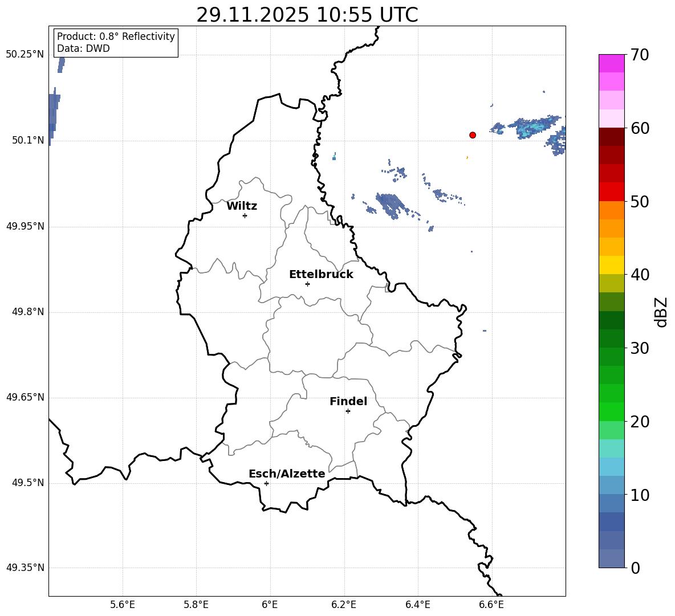675x616 pixels.
Task: Click the colorbar tick label 60
Action: click(x=640, y=128)
